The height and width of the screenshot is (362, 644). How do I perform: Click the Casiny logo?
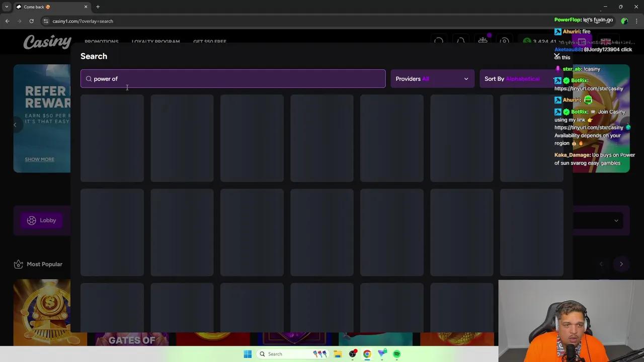pyautogui.click(x=47, y=42)
